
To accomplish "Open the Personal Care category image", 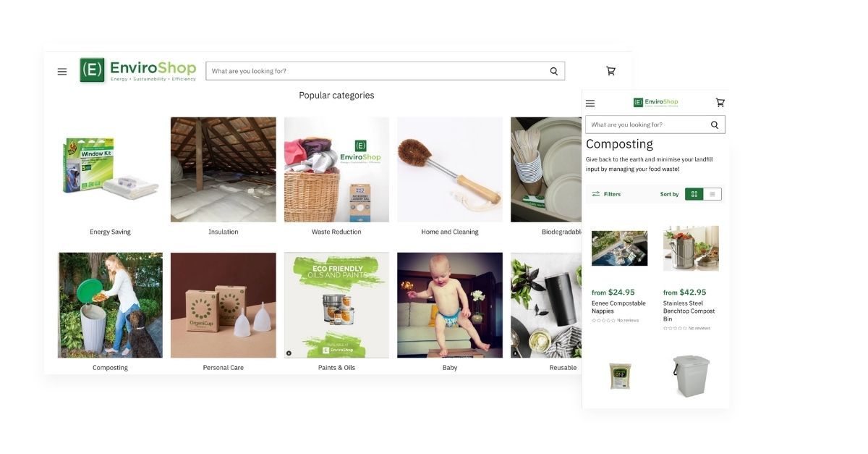I will click(x=223, y=305).
